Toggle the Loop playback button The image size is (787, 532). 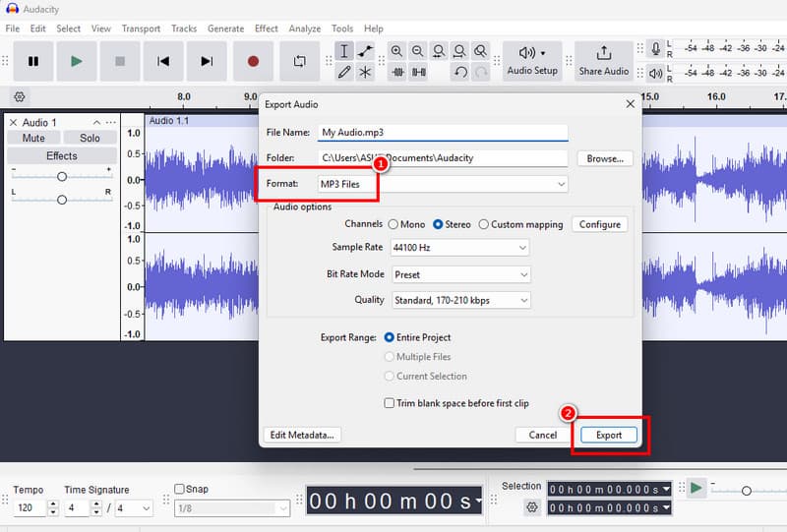300,61
